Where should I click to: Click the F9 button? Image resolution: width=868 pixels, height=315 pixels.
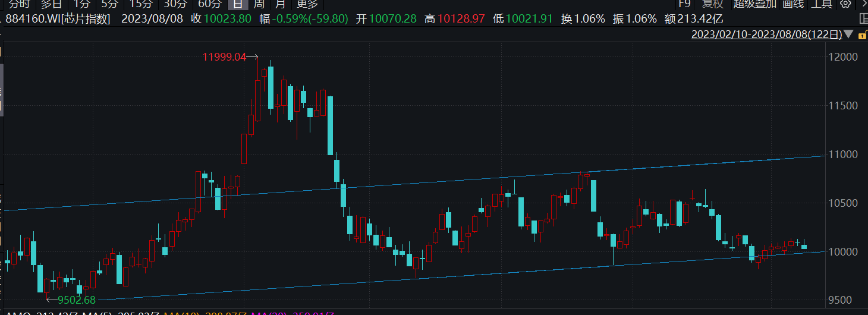point(684,4)
